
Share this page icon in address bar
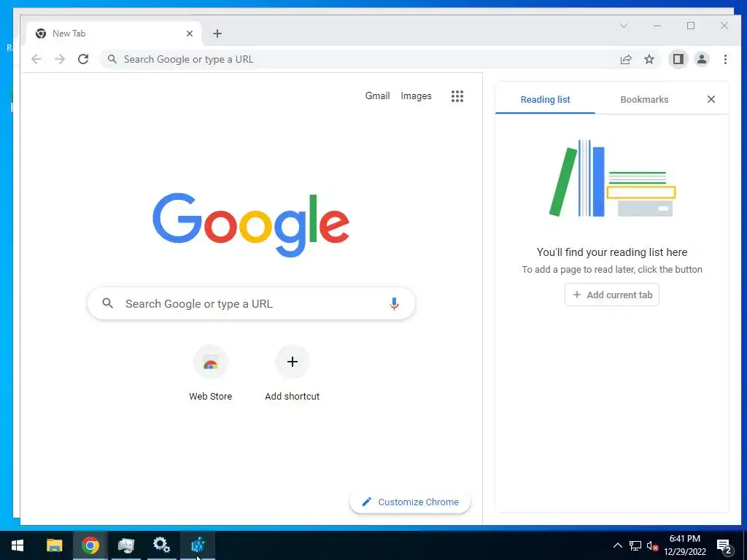[x=626, y=59]
